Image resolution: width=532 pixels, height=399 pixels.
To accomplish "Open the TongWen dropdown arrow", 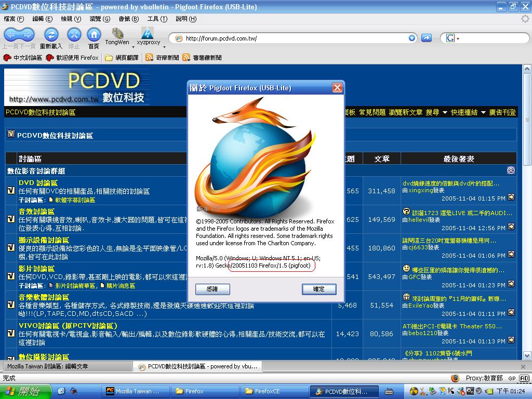I will point(134,47).
